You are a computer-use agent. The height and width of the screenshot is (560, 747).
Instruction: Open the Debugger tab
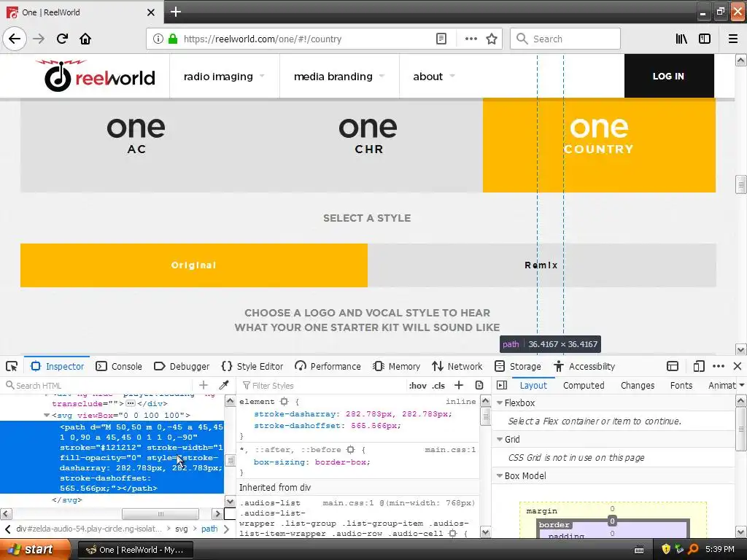pyautogui.click(x=182, y=366)
